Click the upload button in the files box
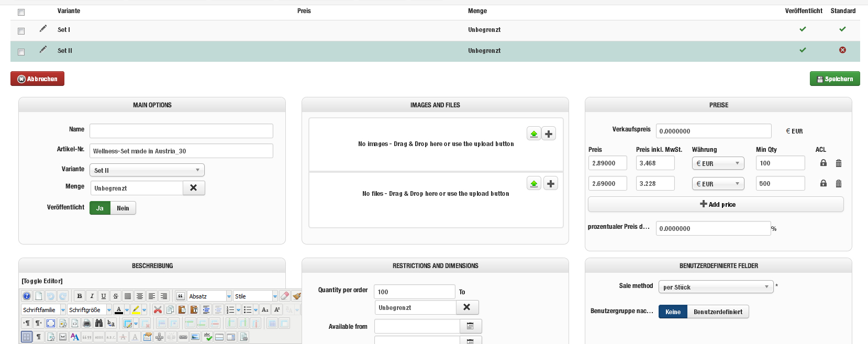Viewport: 868px width, 344px height. pos(534,184)
